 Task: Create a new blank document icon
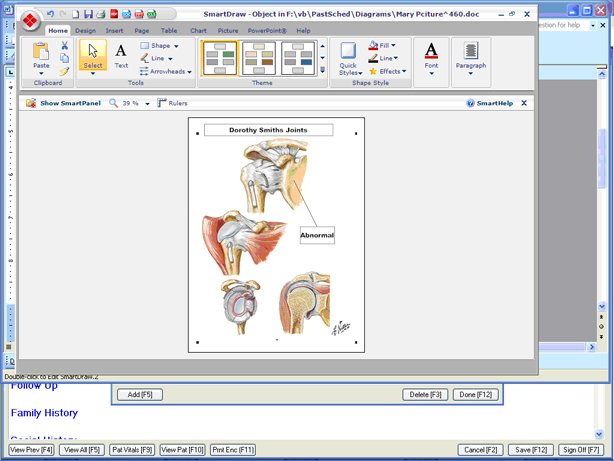pyautogui.click(x=76, y=14)
